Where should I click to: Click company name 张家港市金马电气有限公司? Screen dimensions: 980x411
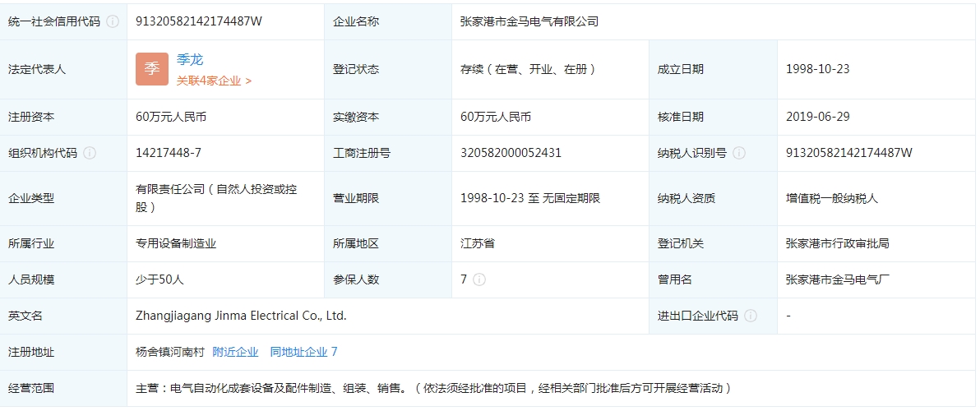coord(529,22)
